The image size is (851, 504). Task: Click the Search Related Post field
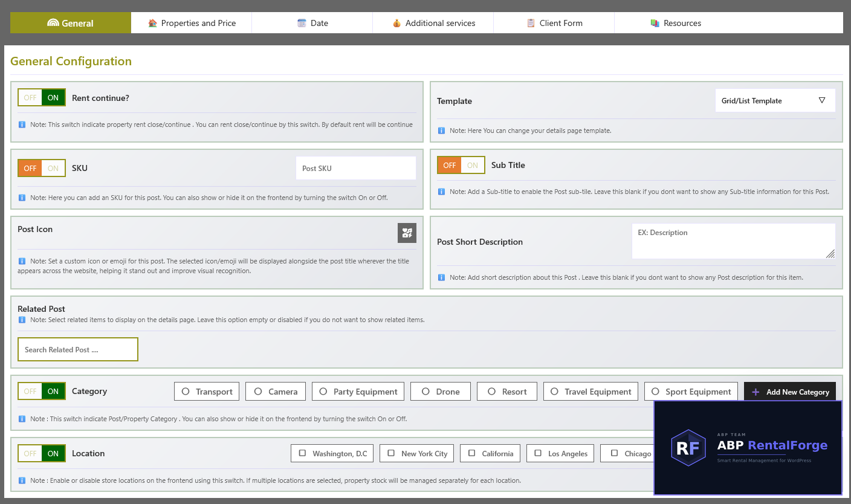[78, 349]
